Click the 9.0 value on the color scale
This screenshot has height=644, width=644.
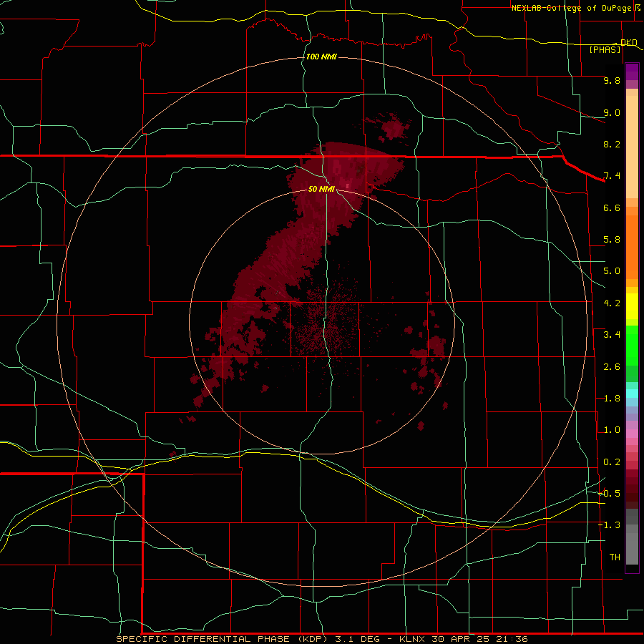(x=612, y=112)
